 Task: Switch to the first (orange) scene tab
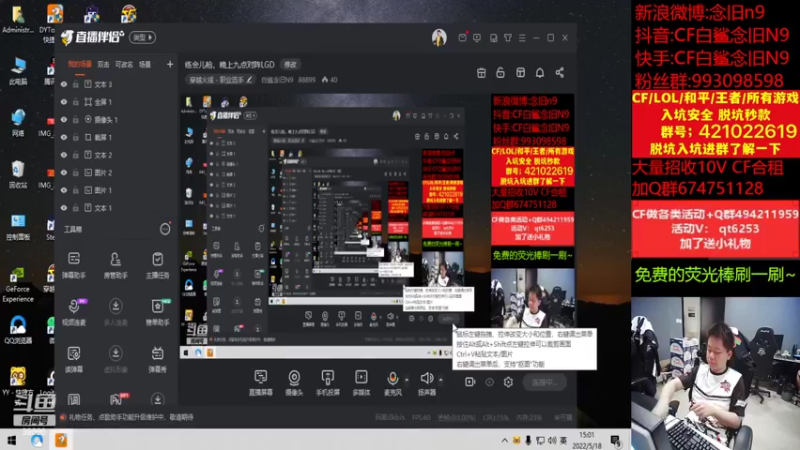point(80,64)
